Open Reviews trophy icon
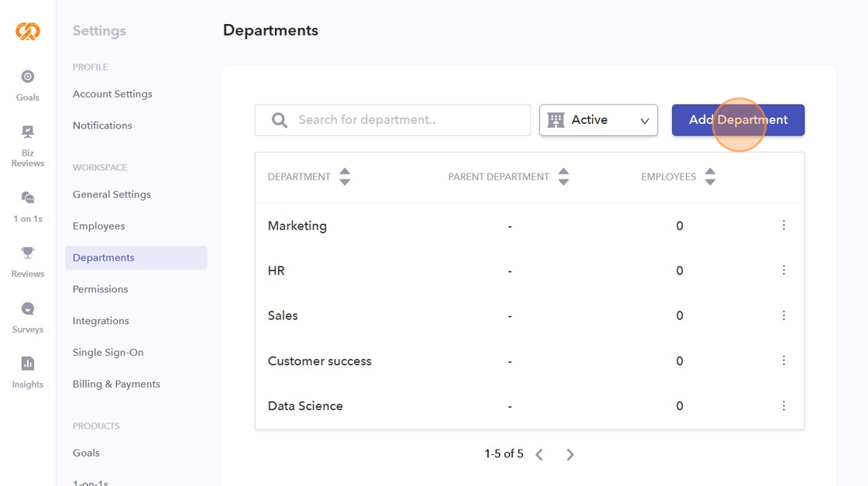868x486 pixels. point(28,253)
